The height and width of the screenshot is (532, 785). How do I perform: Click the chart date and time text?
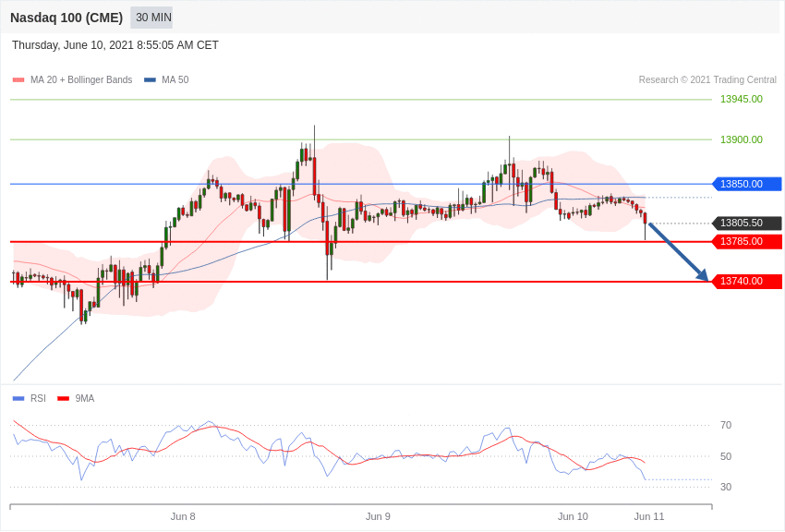click(115, 45)
